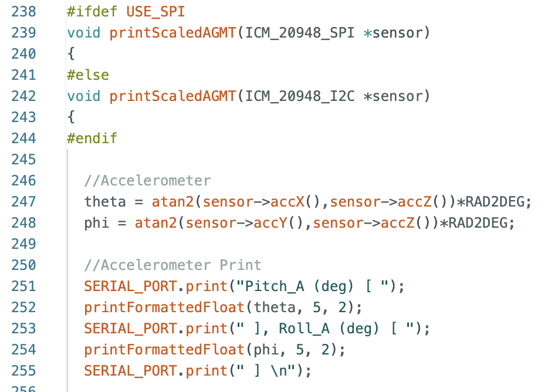Screen dimensions: 548x392
Task: Click the phi variable on line 248
Action: click(97, 223)
